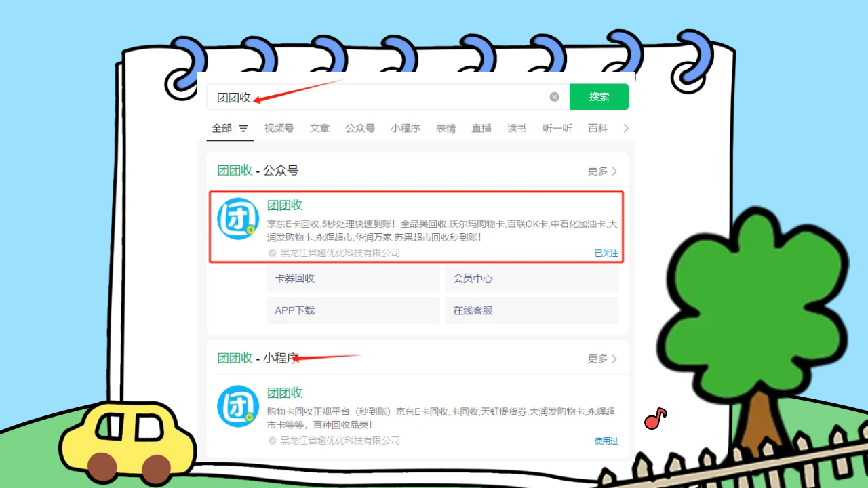
Task: Click the description starting with 购物卡回收正规平台
Action: (x=441, y=418)
